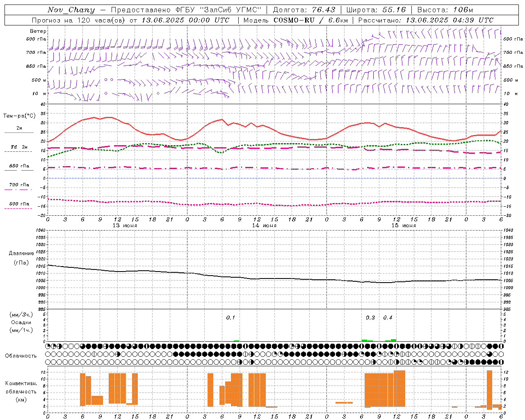Screen dimensions: 525x420
Task: Click the dash-dot 700 гПа legend line
Action: pyautogui.click(x=18, y=189)
